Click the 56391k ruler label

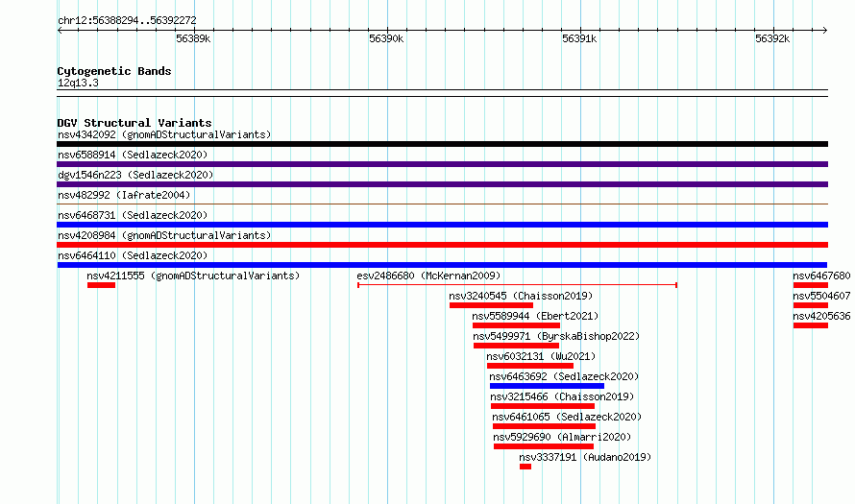point(579,38)
